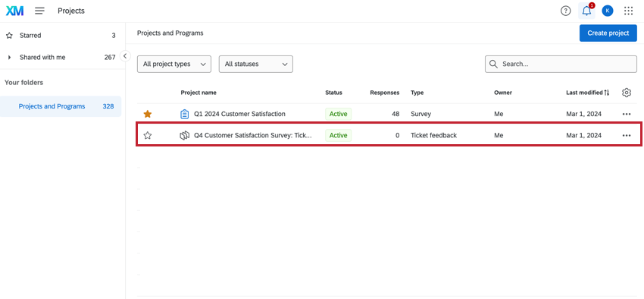Open the help question mark icon
This screenshot has width=644, height=299.
pos(565,11)
